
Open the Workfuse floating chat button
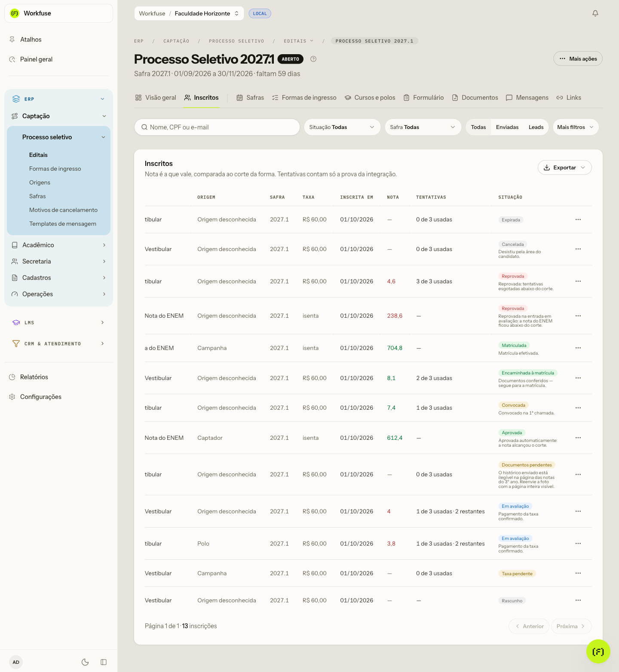(598, 651)
